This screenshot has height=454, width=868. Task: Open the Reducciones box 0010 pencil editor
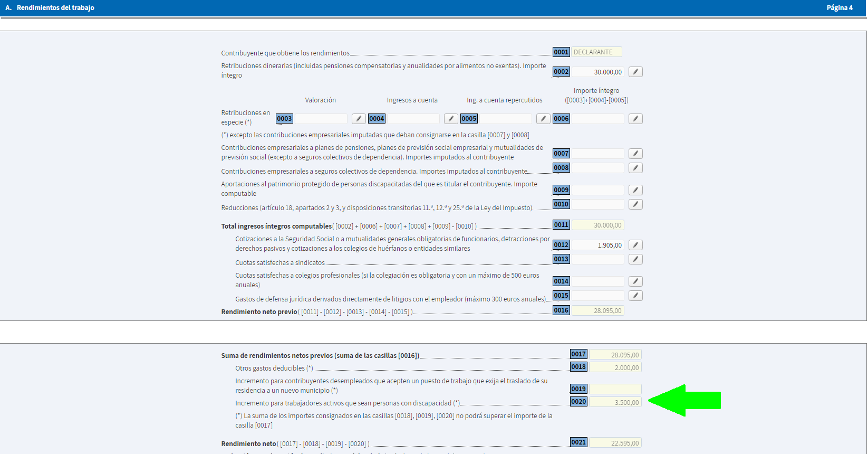tap(635, 204)
